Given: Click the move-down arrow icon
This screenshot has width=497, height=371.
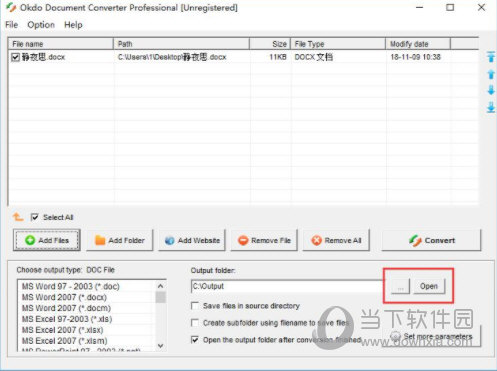Looking at the screenshot, I should click(x=491, y=90).
